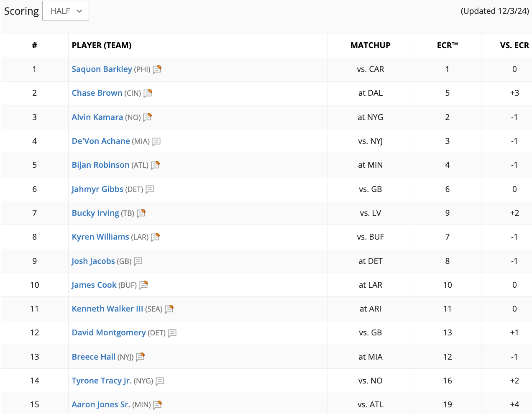Open the notes icon beside Chase Brown

point(148,93)
